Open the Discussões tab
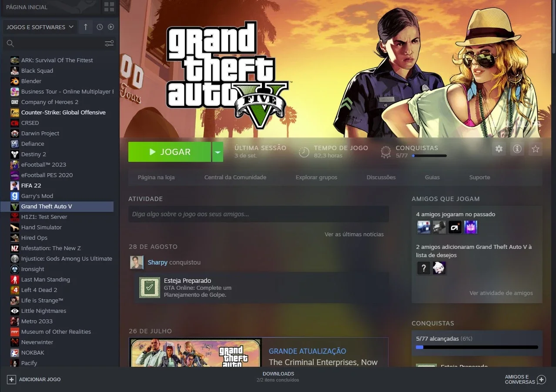 click(x=381, y=177)
